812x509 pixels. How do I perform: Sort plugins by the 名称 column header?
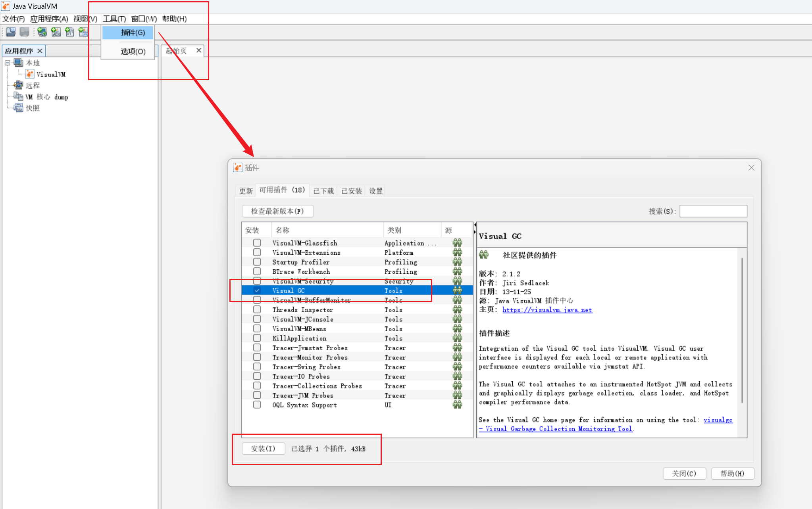coord(327,230)
